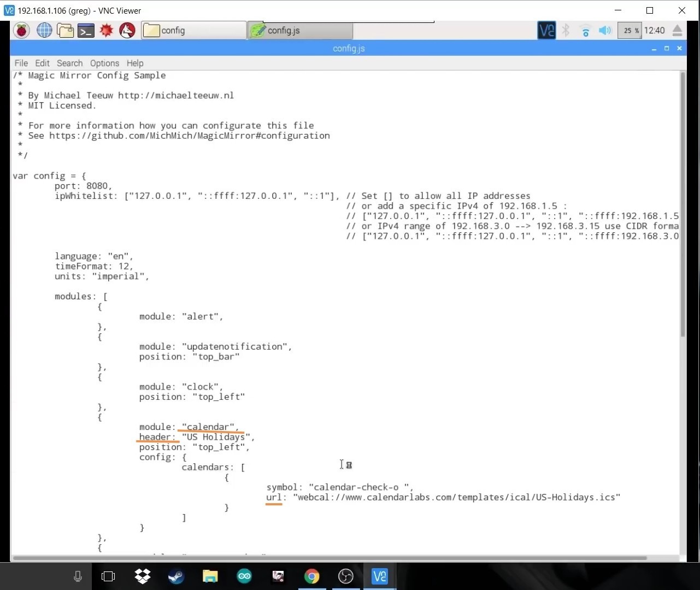
Task: Click the module: "updatenotification" line
Action: [215, 346]
